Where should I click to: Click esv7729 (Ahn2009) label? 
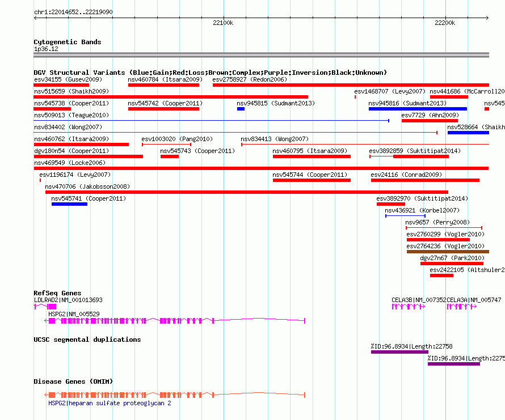coord(430,115)
